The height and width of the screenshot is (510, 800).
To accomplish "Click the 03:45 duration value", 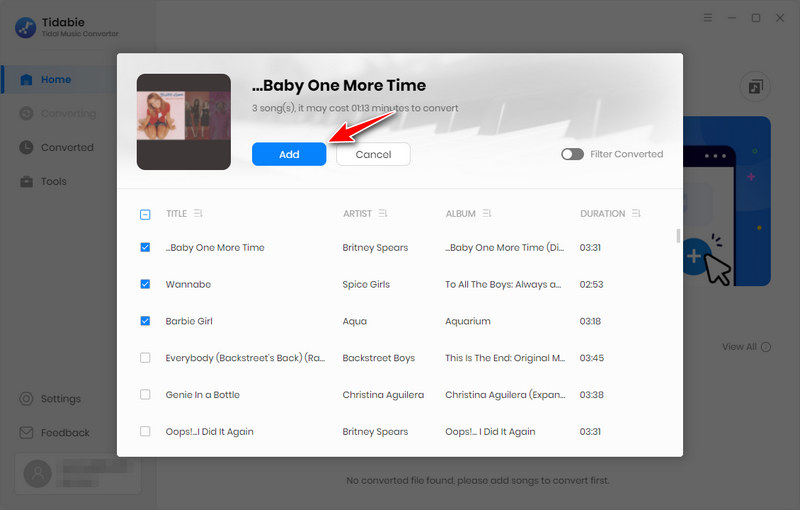I will (x=591, y=358).
